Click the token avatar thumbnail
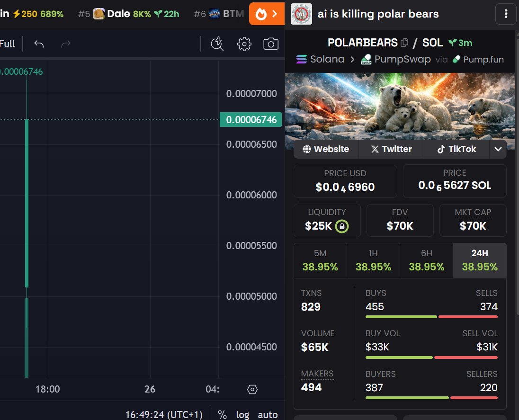 pos(301,14)
